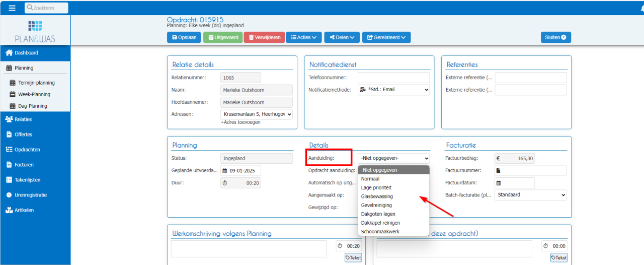Click the search magnifier icon
This screenshot has width=644, height=265.
click(x=30, y=8)
